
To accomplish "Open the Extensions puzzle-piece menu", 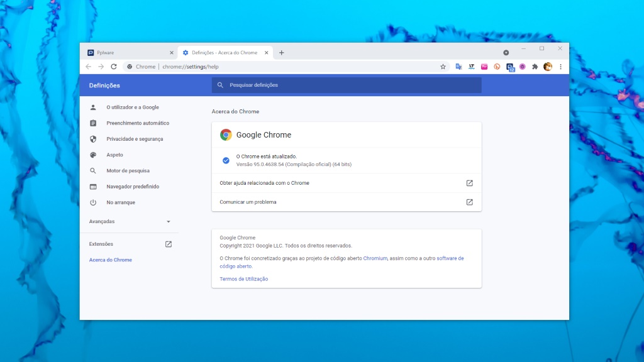I will click(x=535, y=67).
